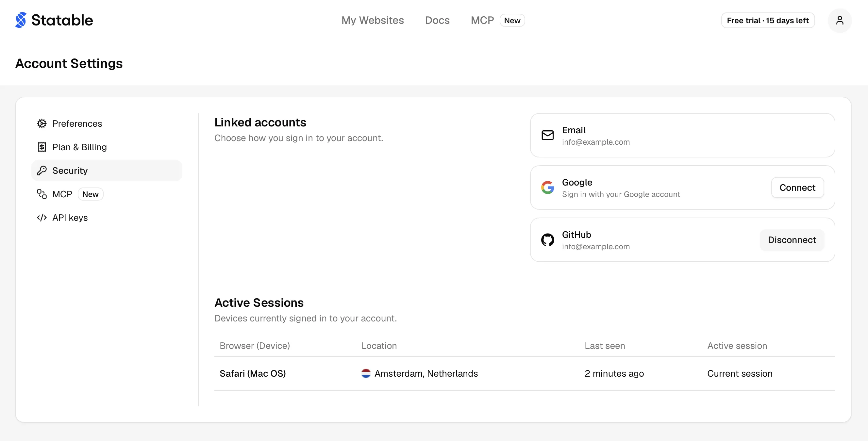Click the New badge beside top MCP
The image size is (868, 441).
click(512, 21)
